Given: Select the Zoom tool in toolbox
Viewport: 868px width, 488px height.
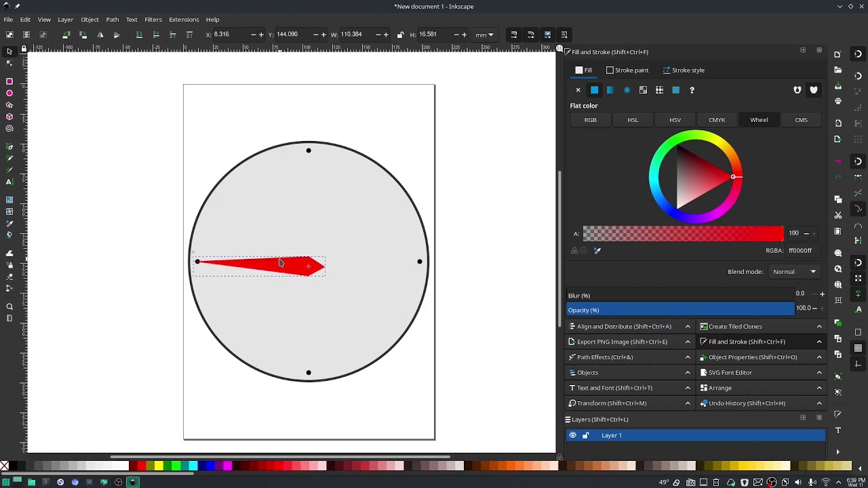Looking at the screenshot, I should pyautogui.click(x=9, y=306).
